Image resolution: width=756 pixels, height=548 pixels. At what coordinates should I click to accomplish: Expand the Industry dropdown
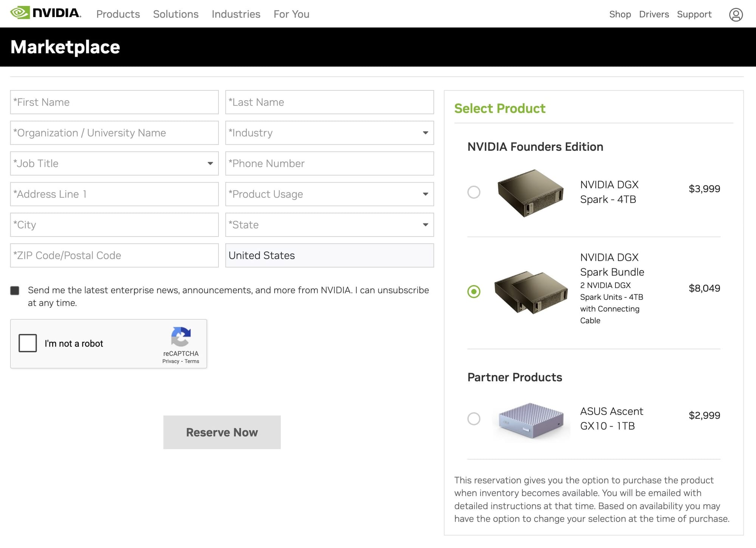click(x=330, y=133)
